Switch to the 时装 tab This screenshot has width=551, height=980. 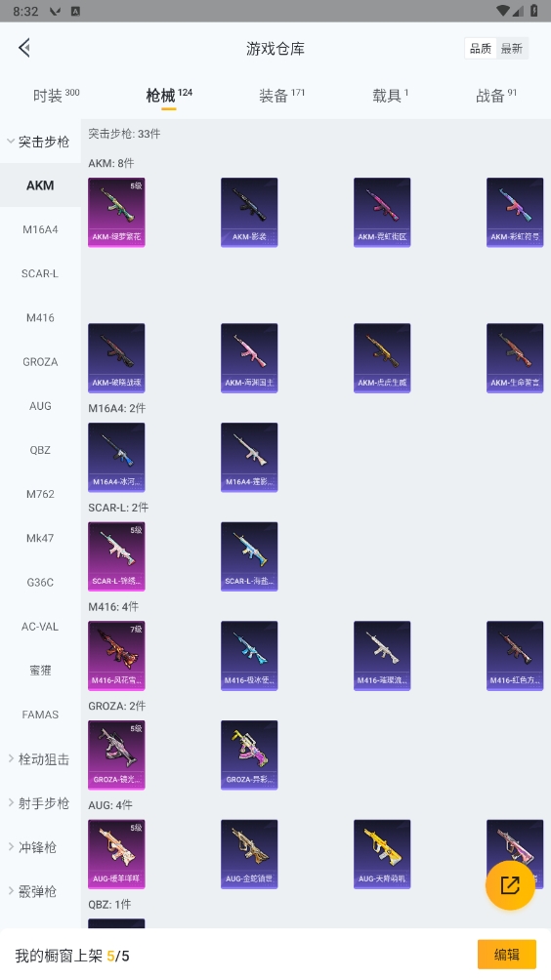pos(56,96)
